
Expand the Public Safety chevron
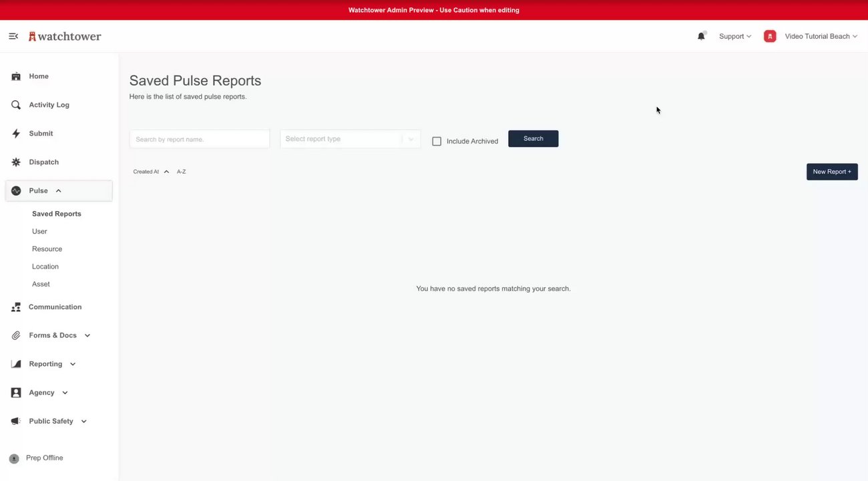point(84,422)
